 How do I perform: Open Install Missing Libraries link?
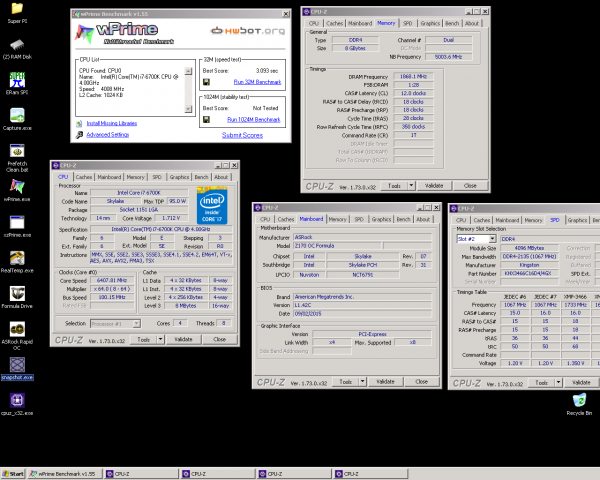[112, 123]
